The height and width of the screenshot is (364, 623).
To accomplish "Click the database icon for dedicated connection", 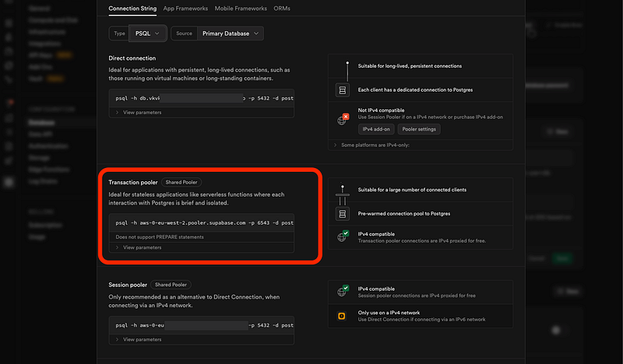I will [x=342, y=90].
